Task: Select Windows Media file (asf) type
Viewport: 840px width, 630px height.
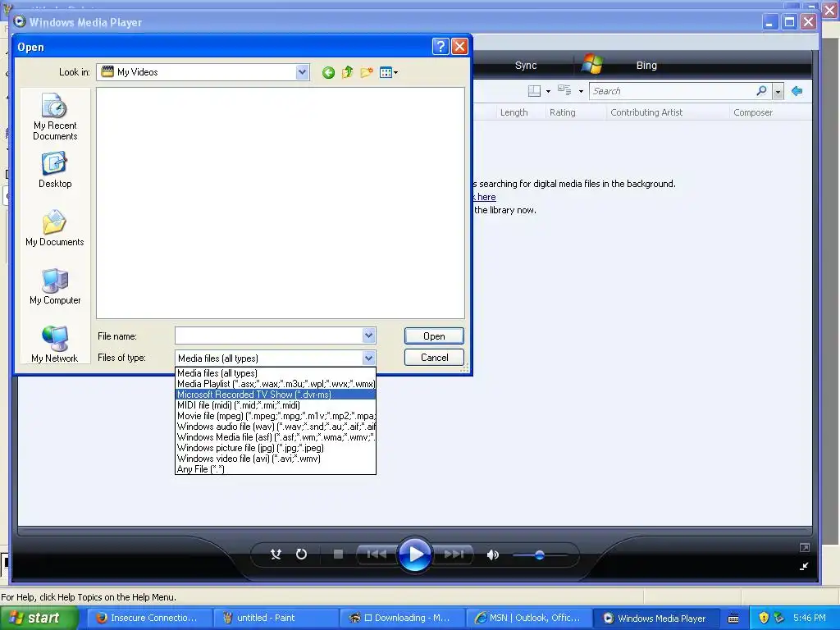Action: click(276, 437)
